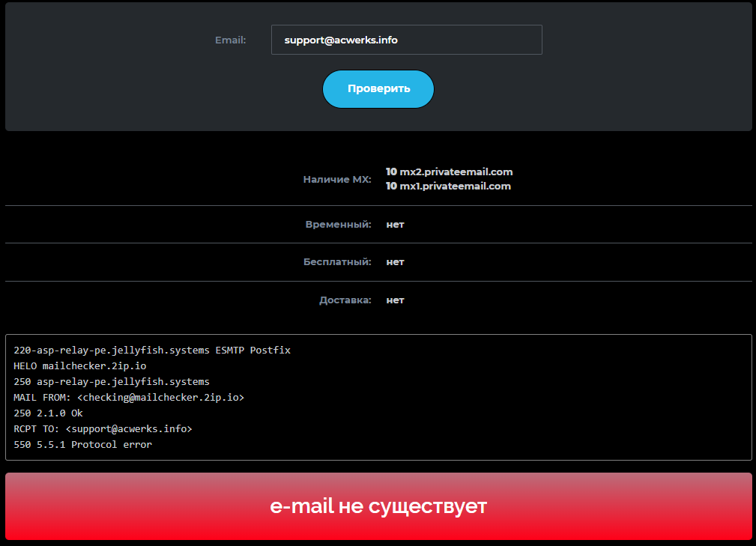This screenshot has width=756, height=546.
Task: Click the support@acwerks.info email input field
Action: [406, 39]
